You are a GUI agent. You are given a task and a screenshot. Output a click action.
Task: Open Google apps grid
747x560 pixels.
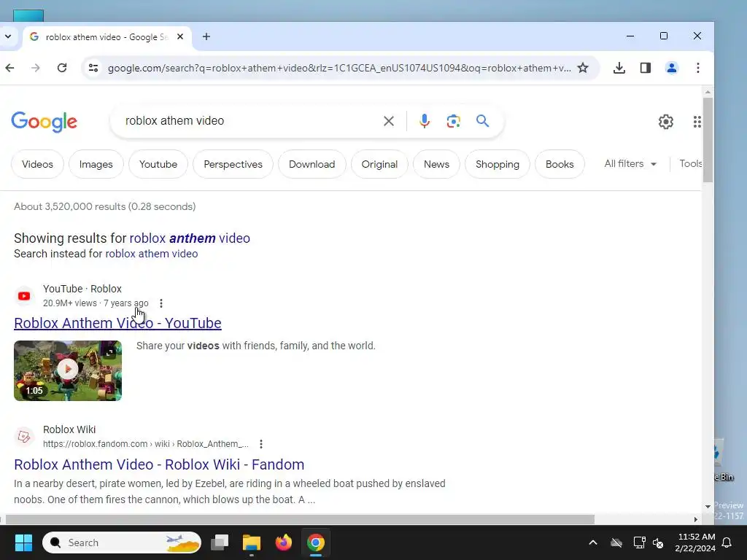point(697,122)
